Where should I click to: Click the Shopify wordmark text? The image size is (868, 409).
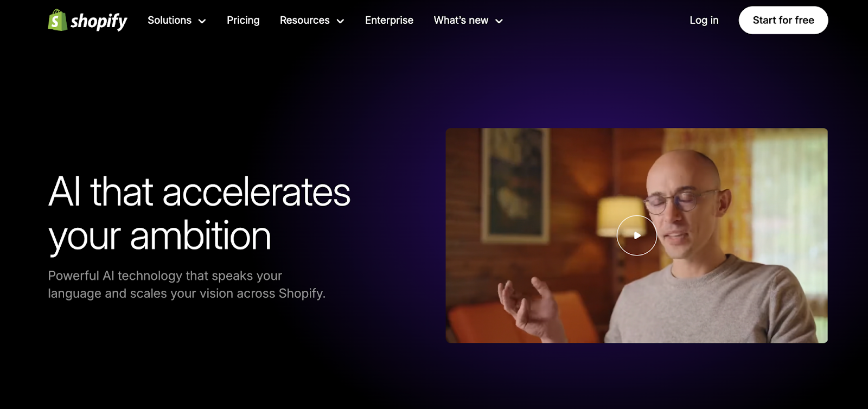coord(99,22)
